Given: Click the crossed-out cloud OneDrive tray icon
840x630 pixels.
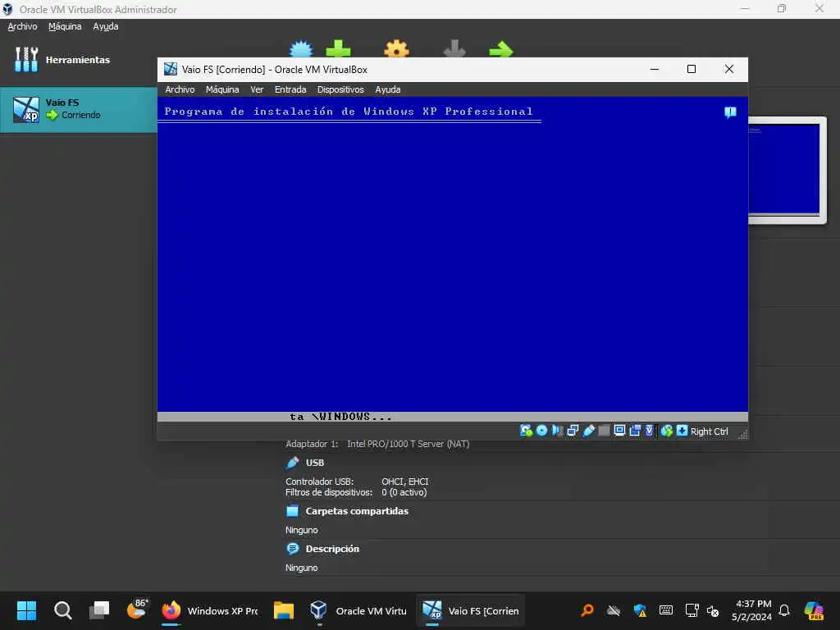Looking at the screenshot, I should pyautogui.click(x=614, y=610).
